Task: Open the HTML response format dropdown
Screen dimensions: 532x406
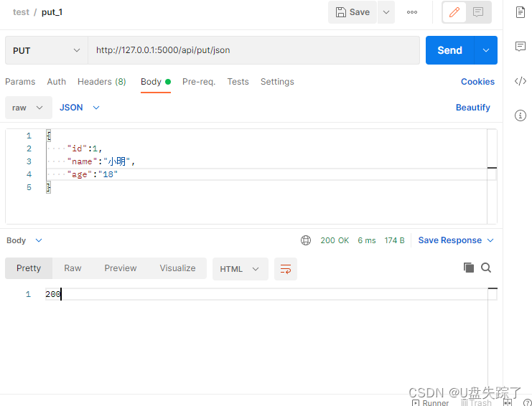Action: click(x=241, y=269)
